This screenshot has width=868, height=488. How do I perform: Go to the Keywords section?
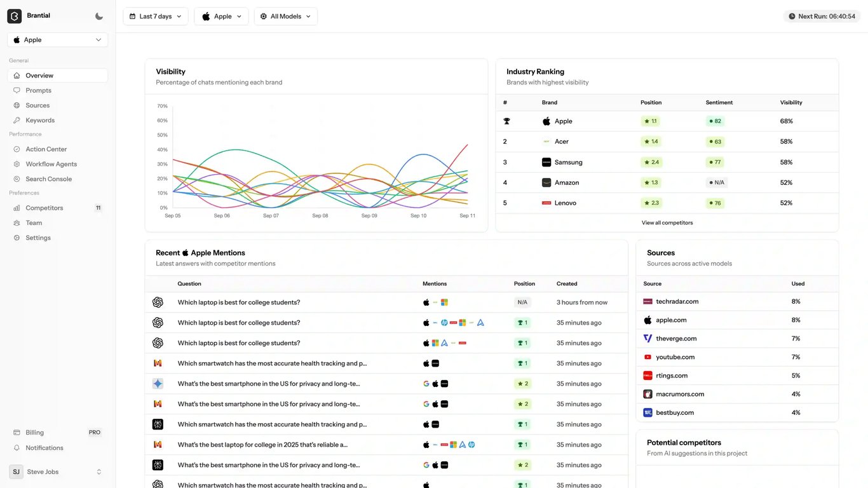(x=39, y=119)
